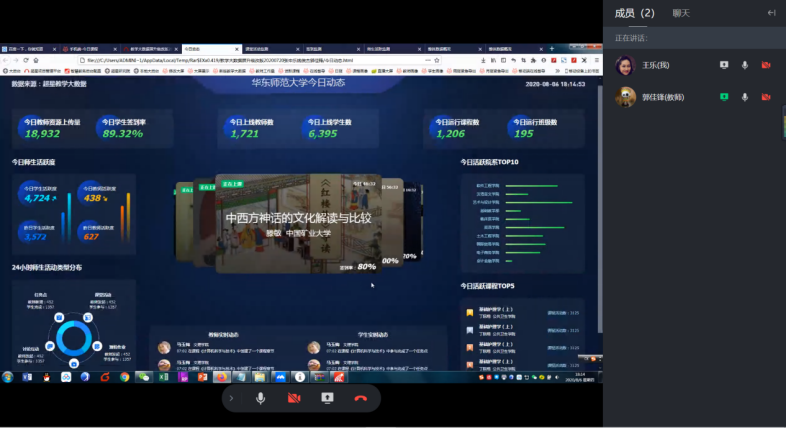Bookmark page with star icon
The width and height of the screenshot is (786, 428).
point(437,60)
